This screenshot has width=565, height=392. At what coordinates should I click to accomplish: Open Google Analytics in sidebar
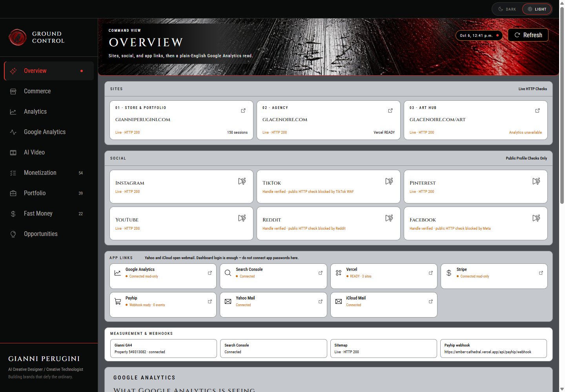click(x=49, y=132)
